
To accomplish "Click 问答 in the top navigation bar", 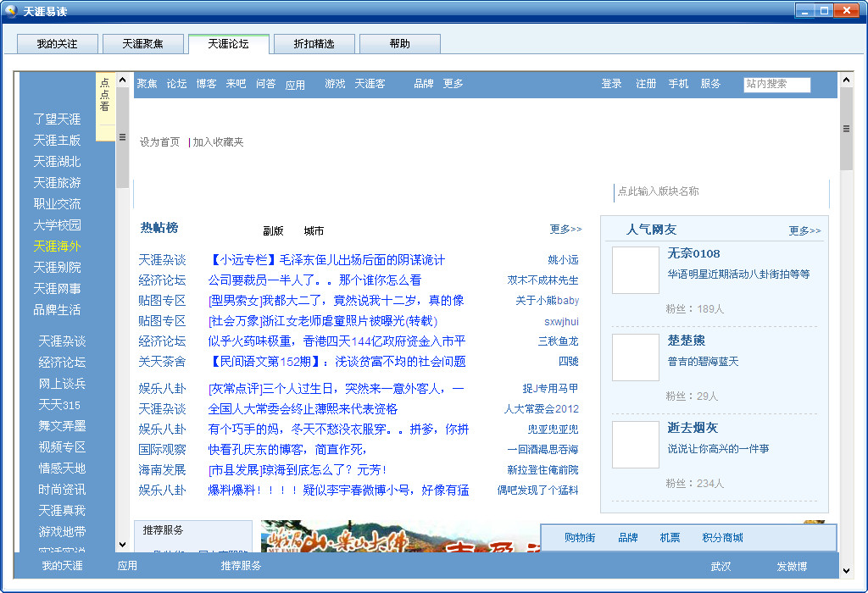I will (265, 84).
